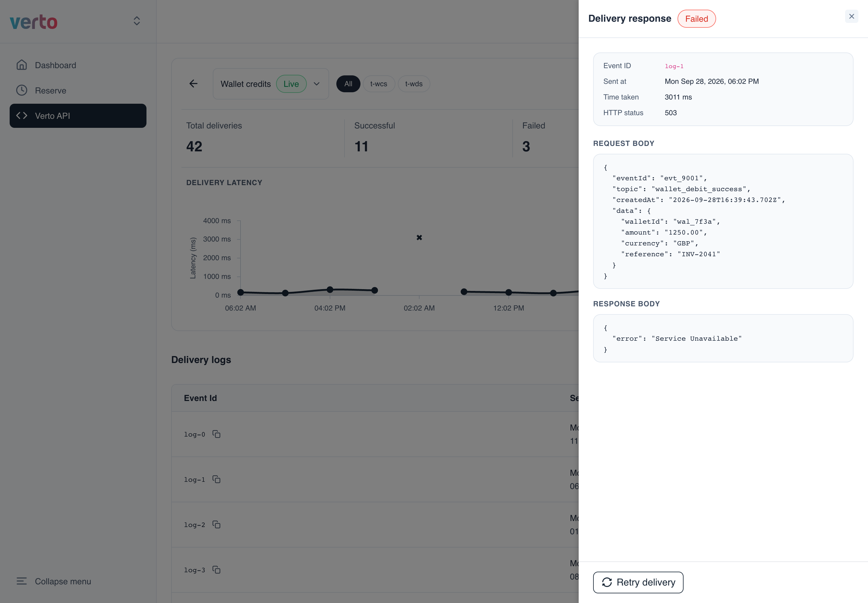Screen dimensions: 868x603
Task: Close the Delivery response panel
Action: tap(851, 16)
